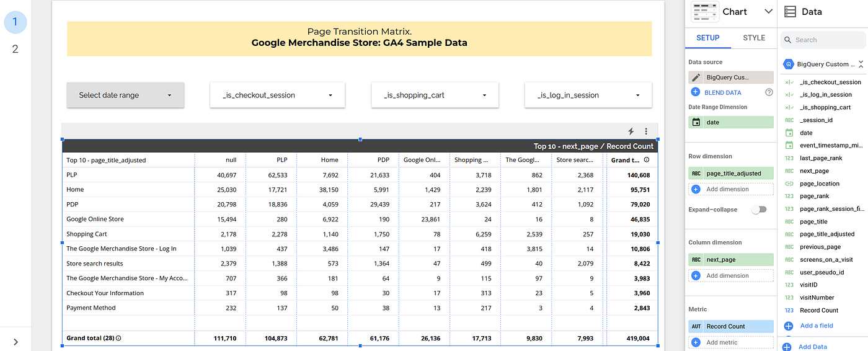Click the ABC type icon of page_title_adjusted chip

(696, 174)
